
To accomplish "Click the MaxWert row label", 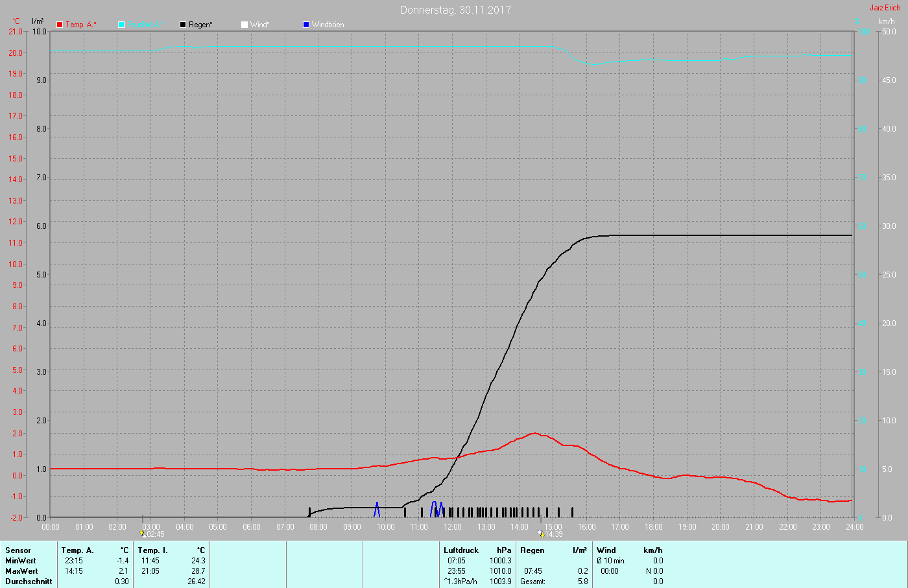I will click(21, 571).
